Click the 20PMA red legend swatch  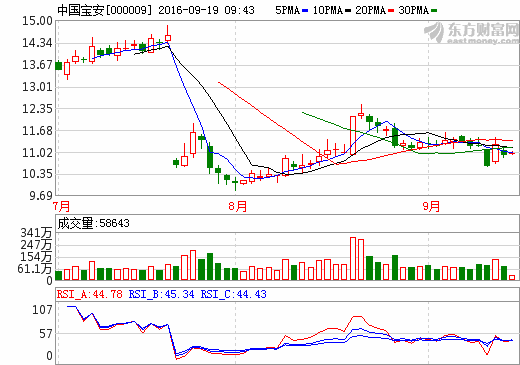click(x=391, y=11)
